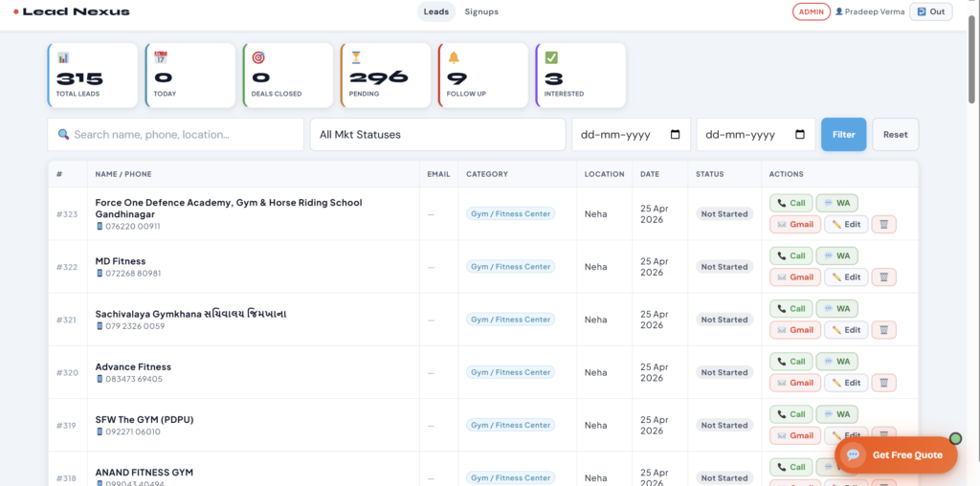
Task: Click the Not Started status of MD Fitness
Action: 724,267
